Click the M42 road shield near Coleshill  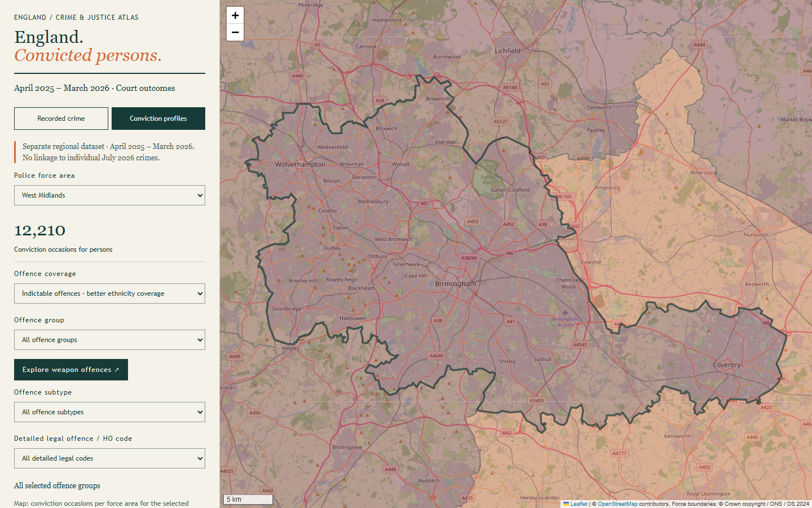[x=575, y=226]
